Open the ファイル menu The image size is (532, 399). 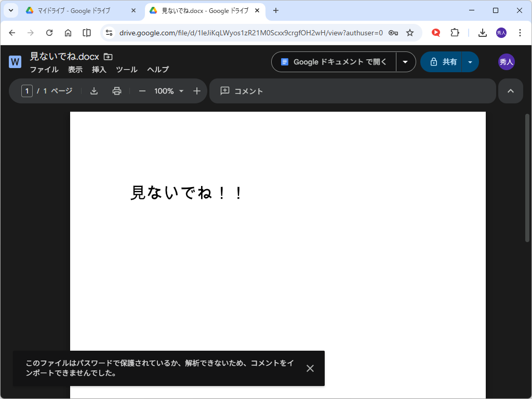click(44, 69)
